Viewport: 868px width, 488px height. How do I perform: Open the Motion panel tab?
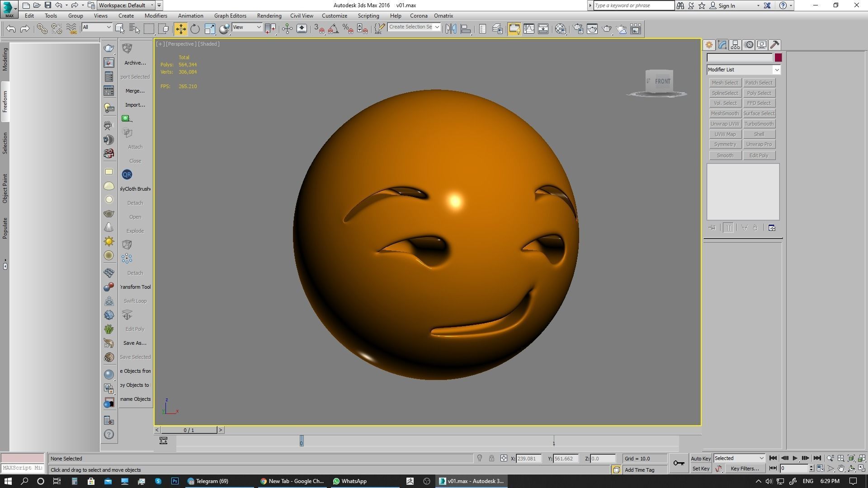(x=749, y=45)
